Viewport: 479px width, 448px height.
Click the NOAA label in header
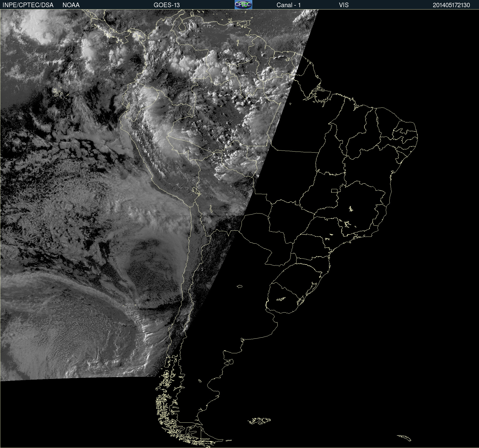pyautogui.click(x=71, y=5)
